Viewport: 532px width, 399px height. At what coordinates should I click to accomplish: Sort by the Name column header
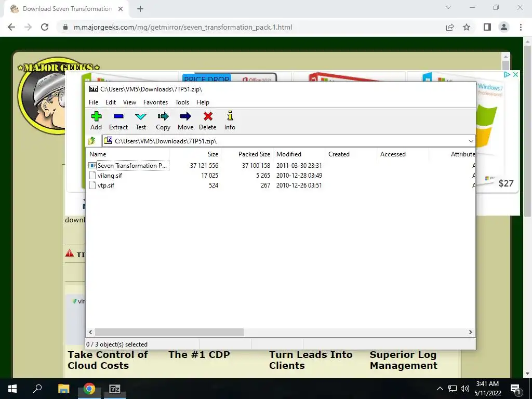[x=127, y=154]
